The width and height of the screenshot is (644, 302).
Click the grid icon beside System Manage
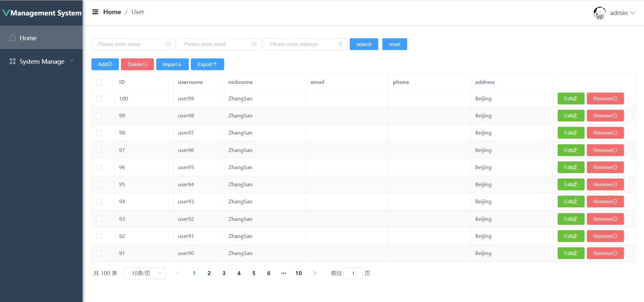[x=12, y=61]
